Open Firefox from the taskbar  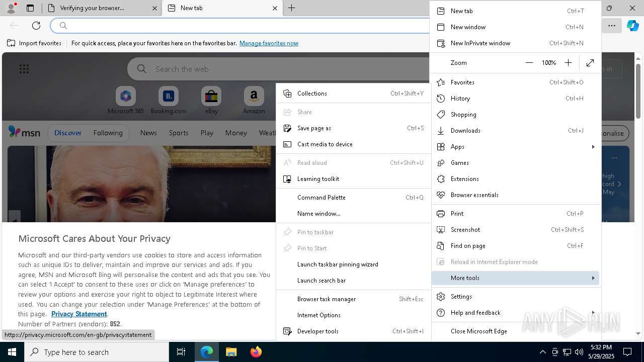tap(256, 352)
